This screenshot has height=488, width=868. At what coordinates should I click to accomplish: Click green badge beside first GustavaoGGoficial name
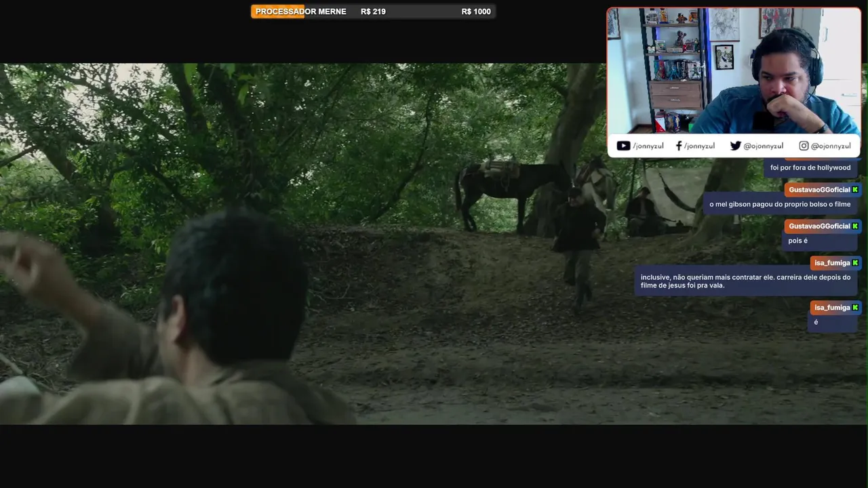click(x=855, y=190)
